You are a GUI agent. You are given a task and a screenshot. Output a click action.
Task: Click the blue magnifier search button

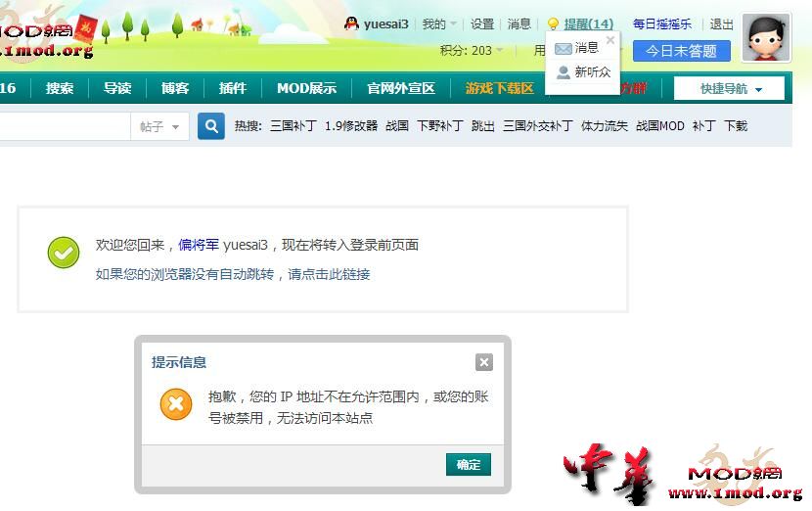[x=211, y=126]
